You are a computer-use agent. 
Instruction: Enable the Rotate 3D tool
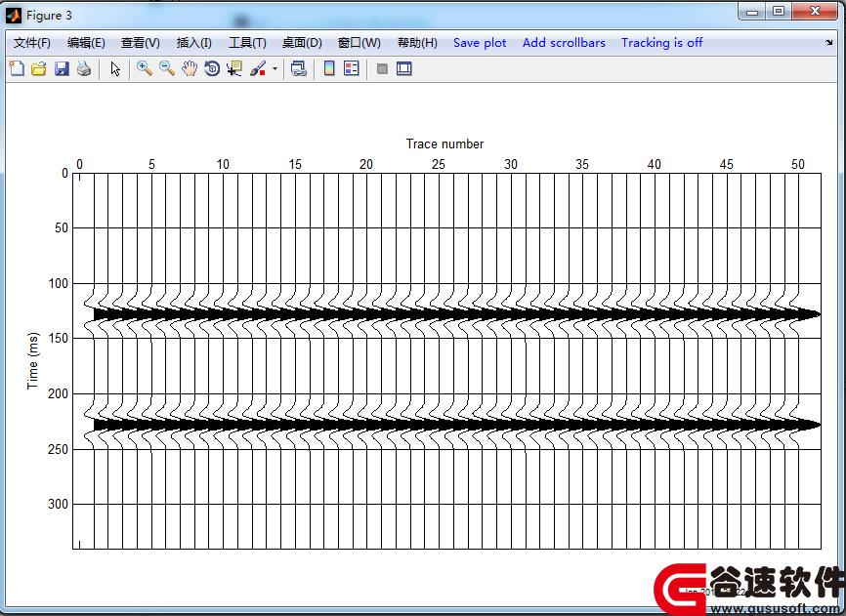212,68
